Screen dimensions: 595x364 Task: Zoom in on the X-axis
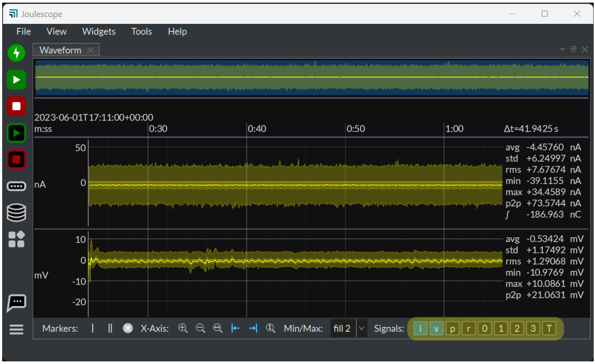tap(183, 328)
